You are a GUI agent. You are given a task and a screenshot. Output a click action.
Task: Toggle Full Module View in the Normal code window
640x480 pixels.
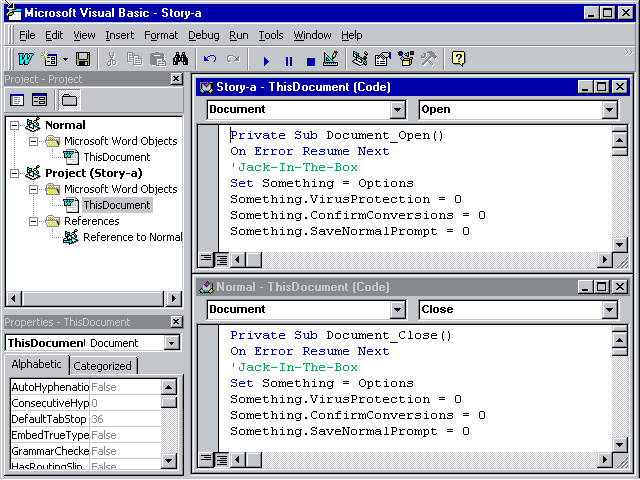coord(222,460)
